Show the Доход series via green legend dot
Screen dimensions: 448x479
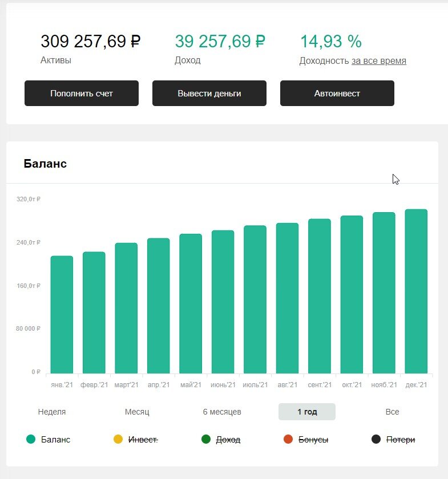pos(206,439)
